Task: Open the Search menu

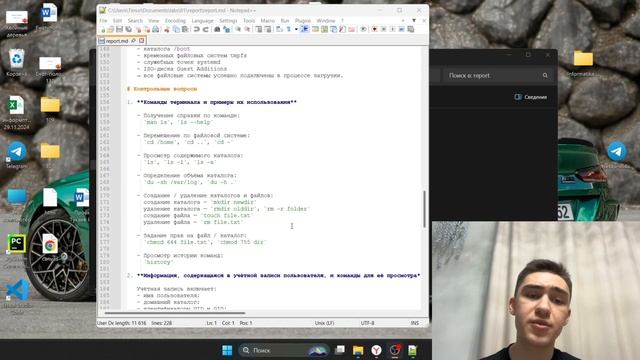Action: coord(135,21)
